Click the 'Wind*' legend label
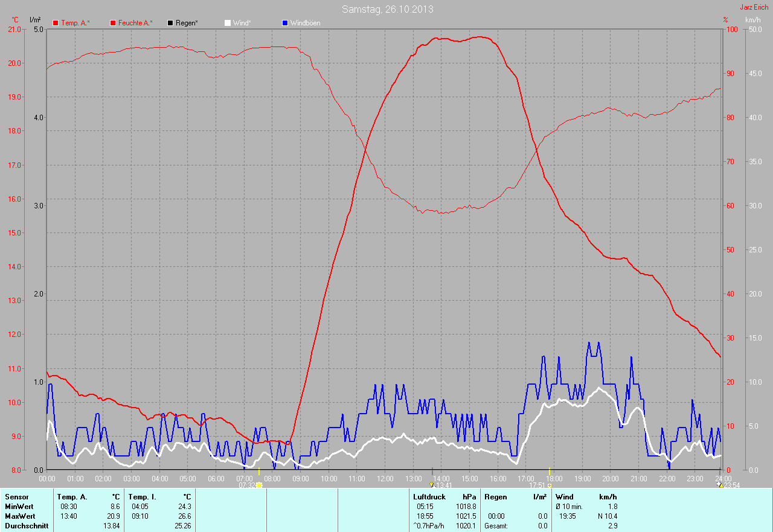Image resolution: width=773 pixels, height=532 pixels. tap(242, 23)
